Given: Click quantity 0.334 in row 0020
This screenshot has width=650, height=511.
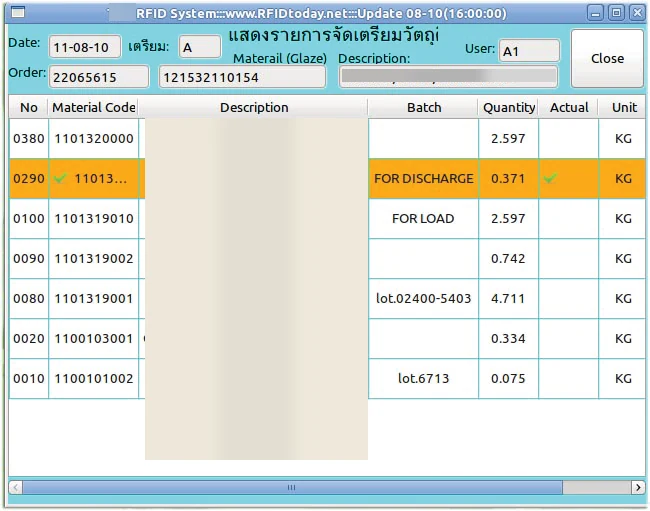Looking at the screenshot, I should click(x=508, y=339).
